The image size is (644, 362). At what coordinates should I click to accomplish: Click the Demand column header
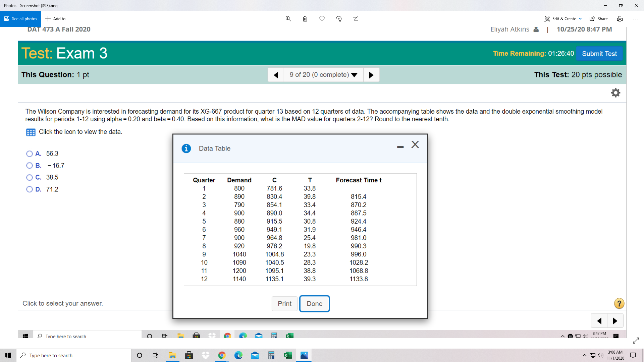(x=239, y=180)
